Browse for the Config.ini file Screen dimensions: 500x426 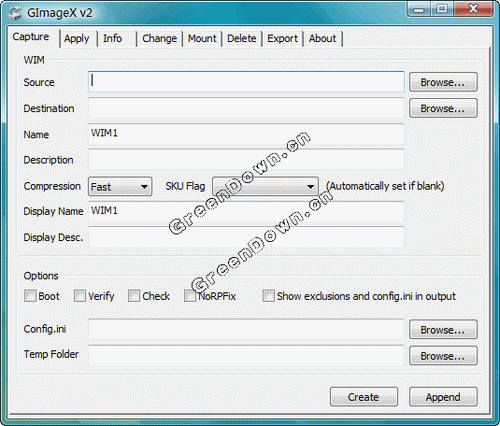pos(443,329)
